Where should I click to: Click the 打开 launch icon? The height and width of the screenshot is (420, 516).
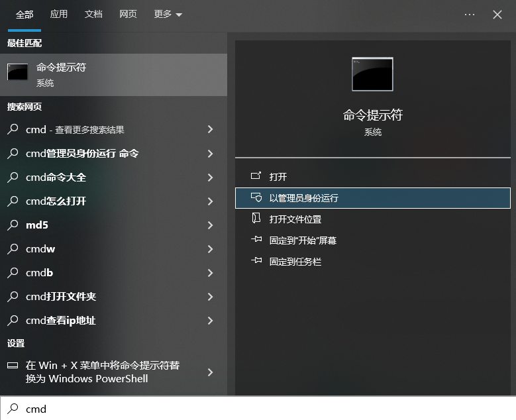pos(256,176)
